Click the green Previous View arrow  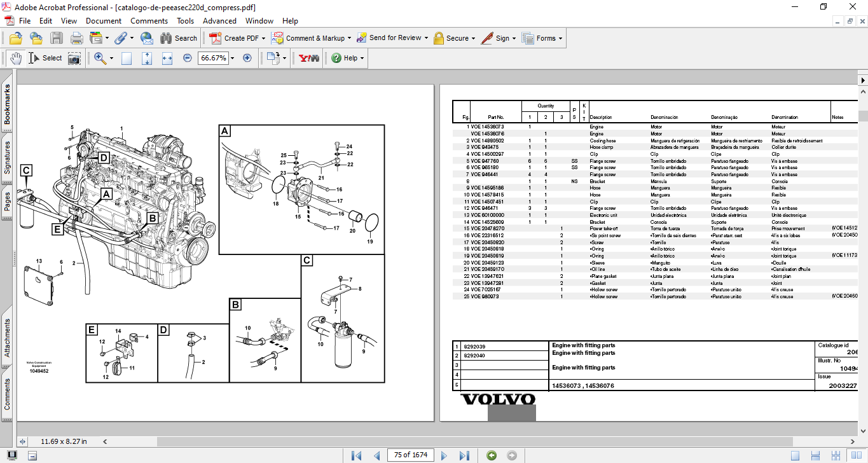click(491, 455)
